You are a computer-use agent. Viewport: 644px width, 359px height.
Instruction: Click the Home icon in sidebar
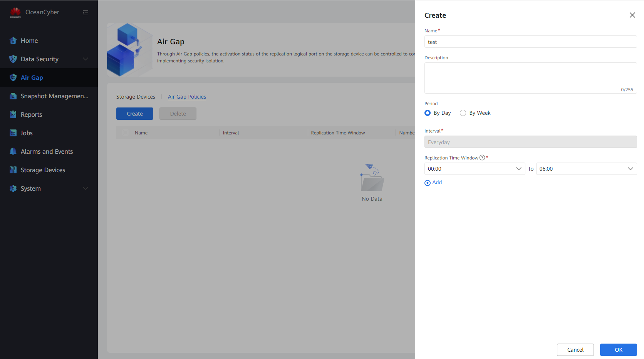[13, 40]
